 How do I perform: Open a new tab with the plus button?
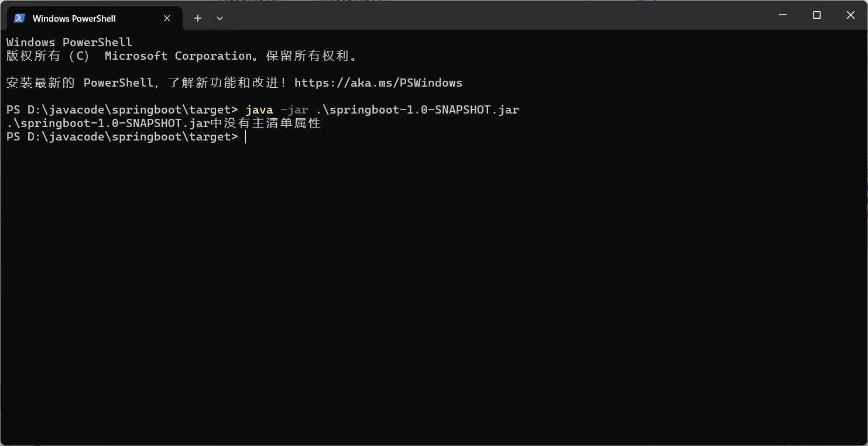coord(197,18)
